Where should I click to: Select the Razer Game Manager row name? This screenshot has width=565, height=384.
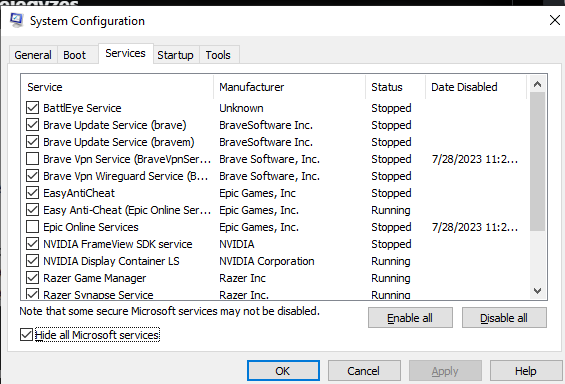pos(94,278)
